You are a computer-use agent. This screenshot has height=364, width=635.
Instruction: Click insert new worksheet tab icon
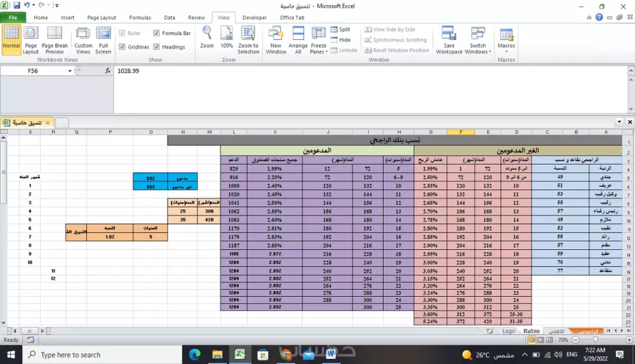point(490,331)
